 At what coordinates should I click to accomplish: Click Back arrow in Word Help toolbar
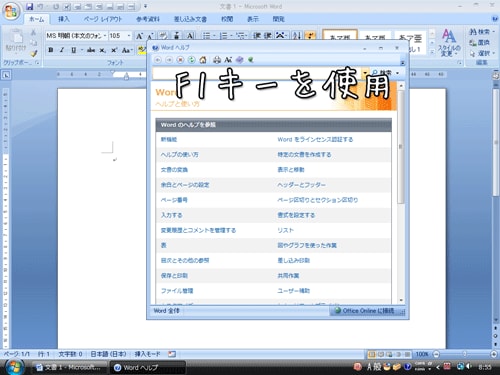point(158,60)
